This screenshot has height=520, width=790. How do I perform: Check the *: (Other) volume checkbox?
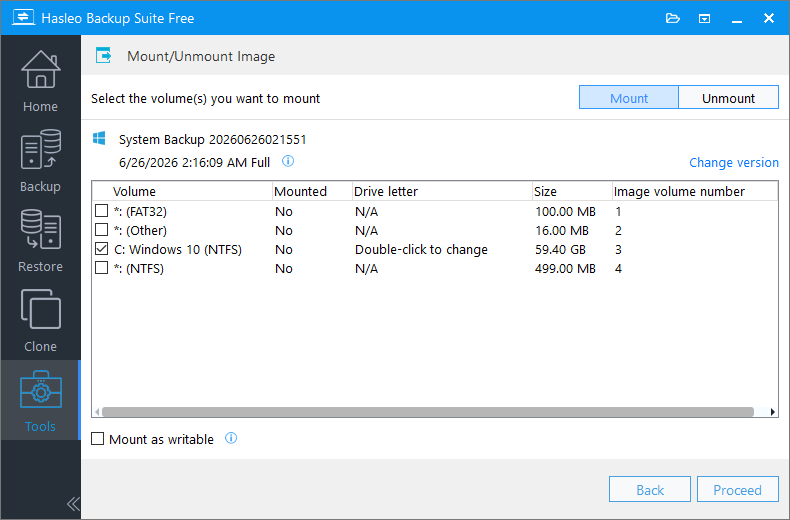point(102,230)
